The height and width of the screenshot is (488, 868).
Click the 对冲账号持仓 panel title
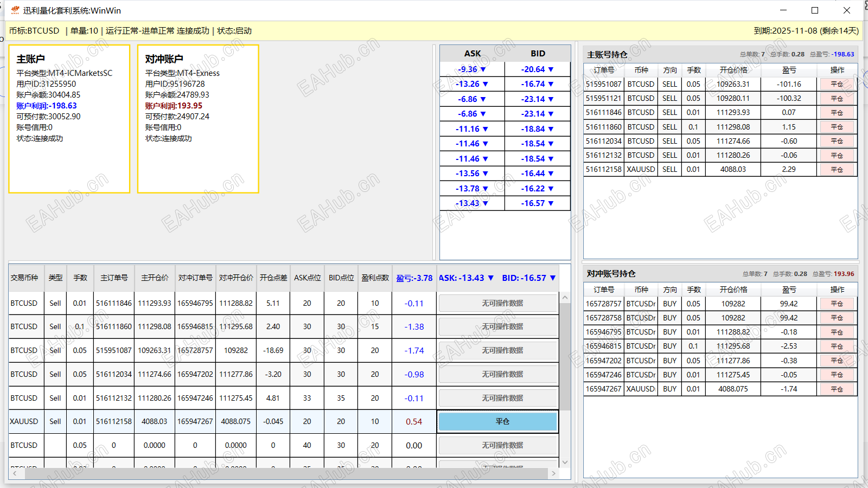coord(611,274)
